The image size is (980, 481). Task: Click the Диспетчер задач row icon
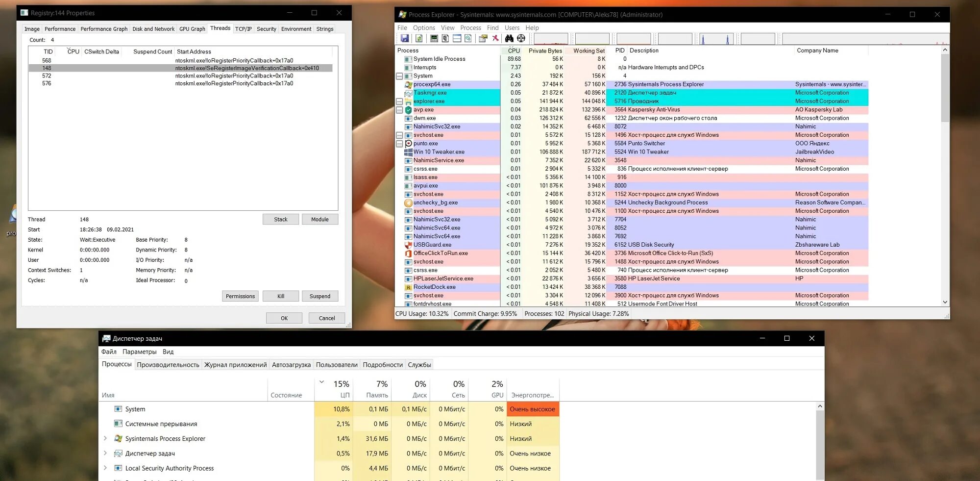pos(118,453)
